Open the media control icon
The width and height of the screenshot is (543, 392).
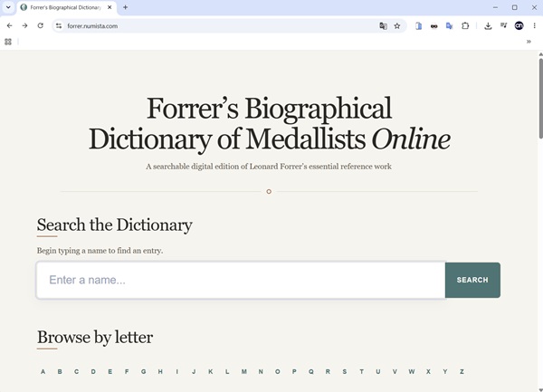503,25
